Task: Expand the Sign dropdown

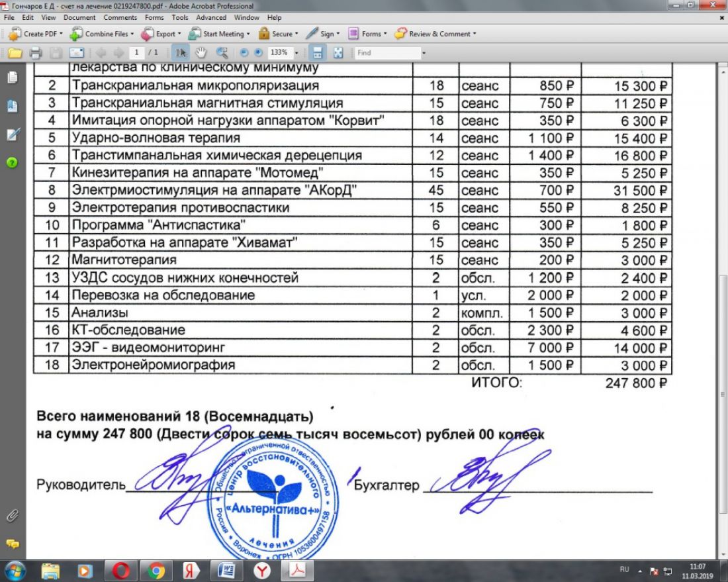Action: click(323, 34)
